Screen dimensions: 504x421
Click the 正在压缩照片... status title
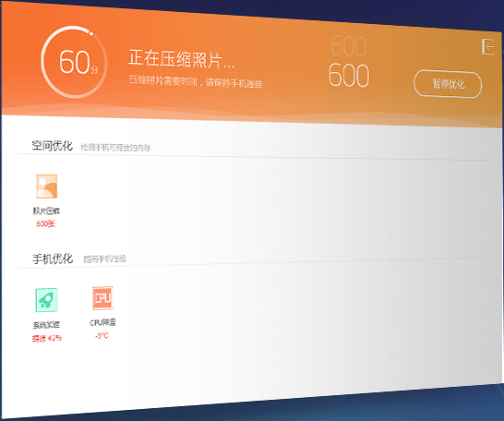182,59
